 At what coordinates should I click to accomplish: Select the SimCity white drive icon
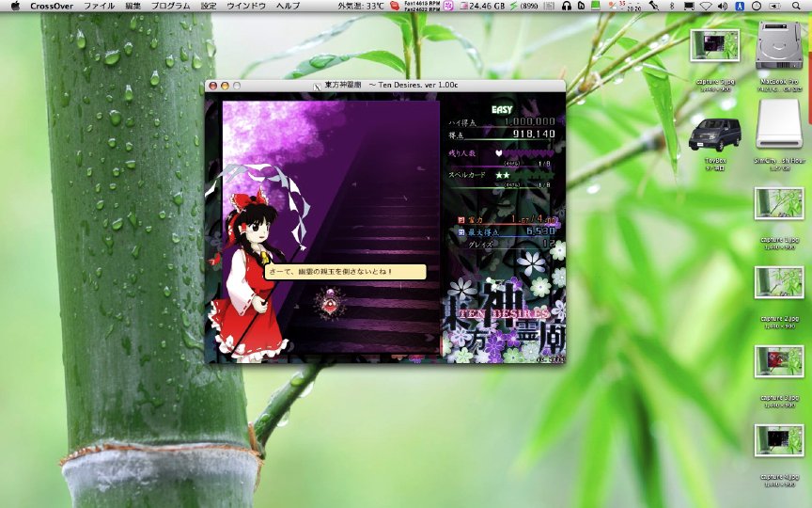coord(779,124)
